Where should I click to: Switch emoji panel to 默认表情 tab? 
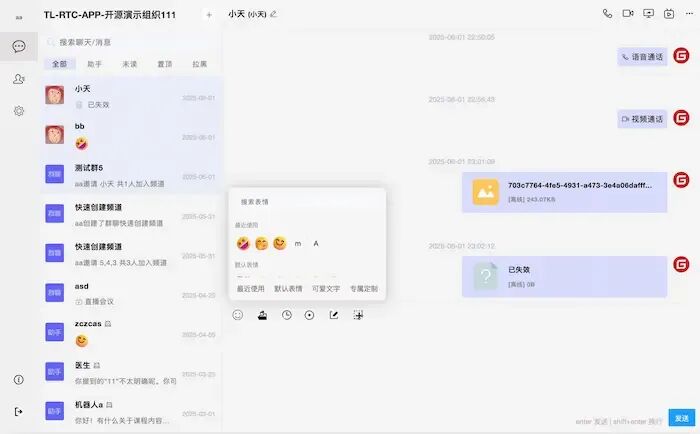pyautogui.click(x=288, y=289)
